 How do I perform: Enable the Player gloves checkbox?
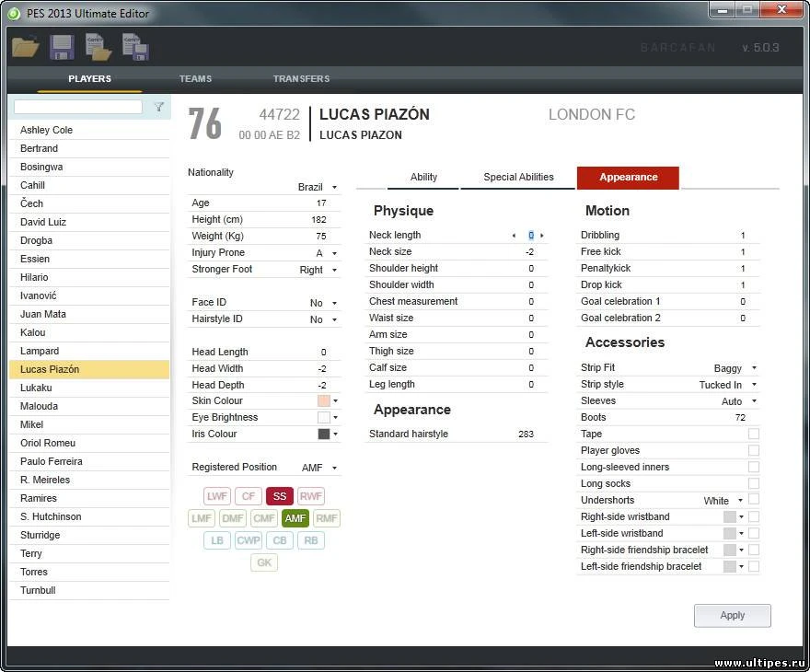752,450
